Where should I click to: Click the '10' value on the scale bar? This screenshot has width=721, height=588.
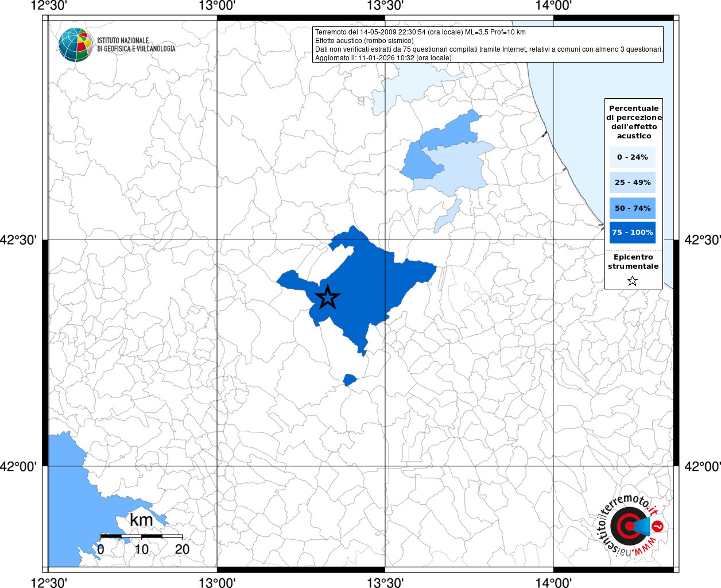[141, 549]
